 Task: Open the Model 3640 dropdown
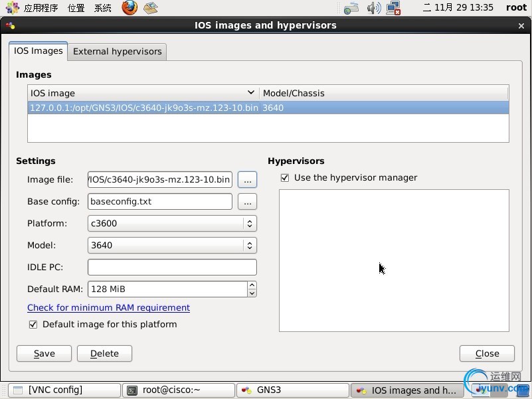pos(172,245)
